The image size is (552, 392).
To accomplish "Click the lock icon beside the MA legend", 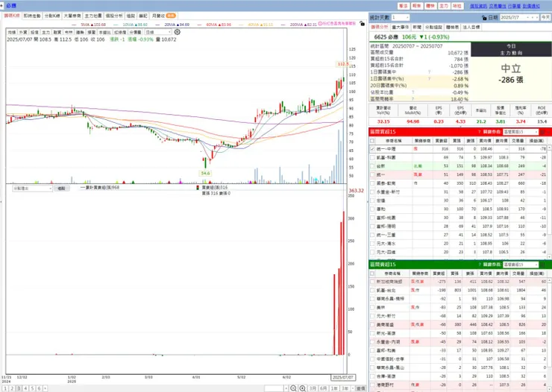I will tap(362, 24).
